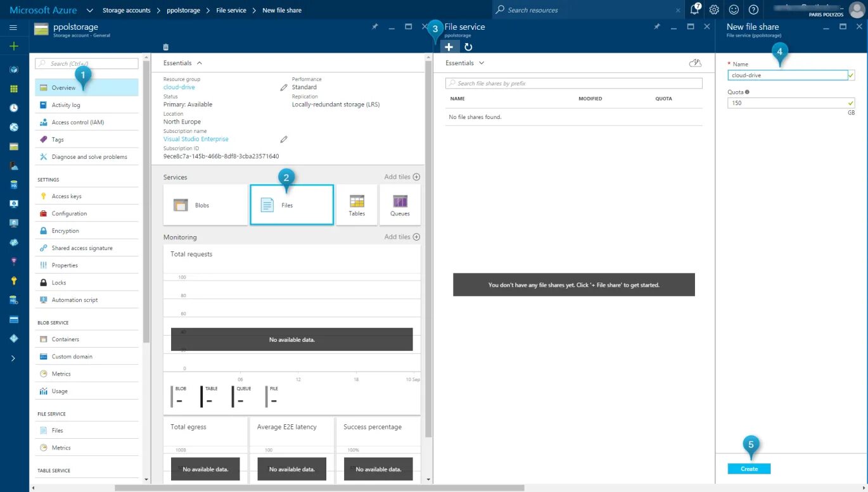Open the hamburger menu in left rail
The width and height of the screenshot is (868, 492).
pos(13,28)
